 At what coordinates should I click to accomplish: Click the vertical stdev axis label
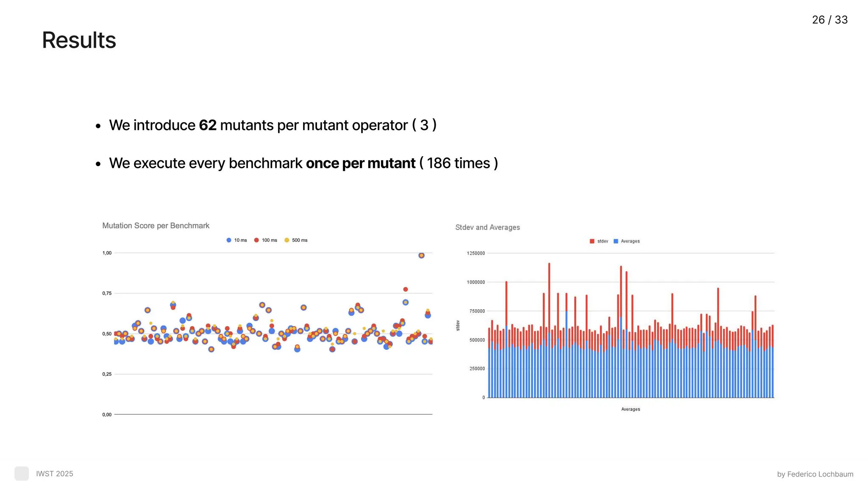(x=458, y=325)
